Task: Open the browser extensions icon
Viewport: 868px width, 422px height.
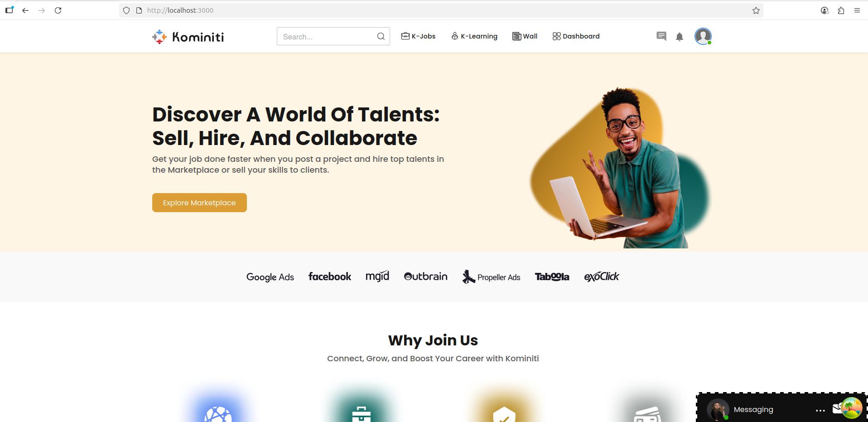Action: point(841,10)
